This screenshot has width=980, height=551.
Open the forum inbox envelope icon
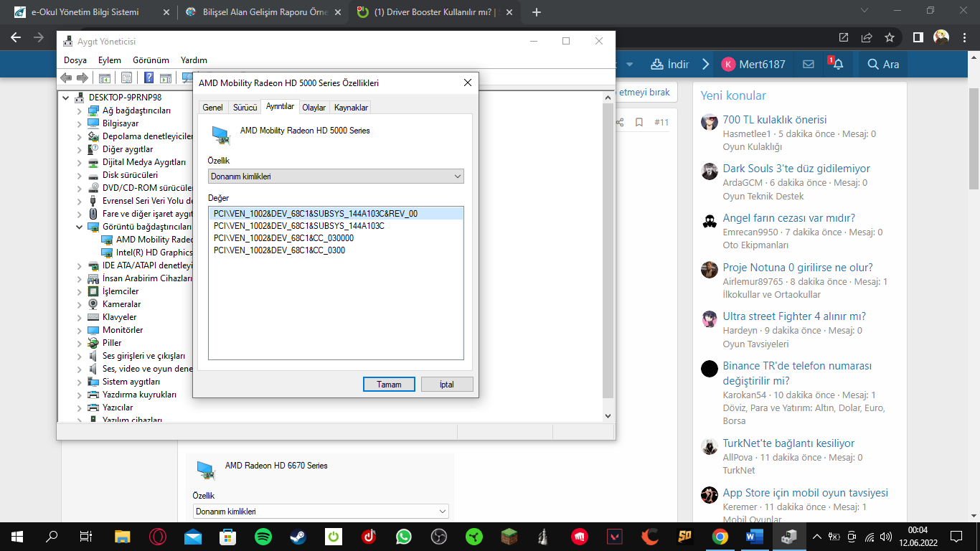point(809,64)
